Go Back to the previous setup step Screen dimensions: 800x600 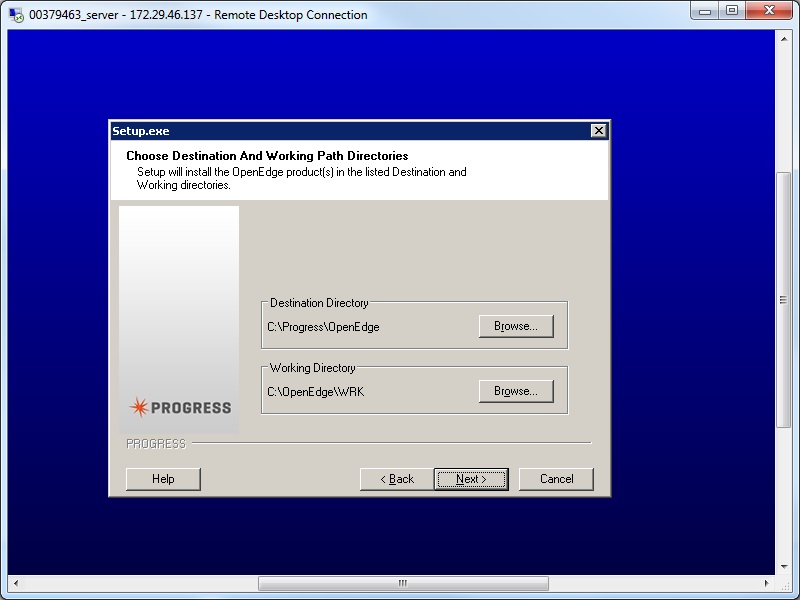click(395, 479)
